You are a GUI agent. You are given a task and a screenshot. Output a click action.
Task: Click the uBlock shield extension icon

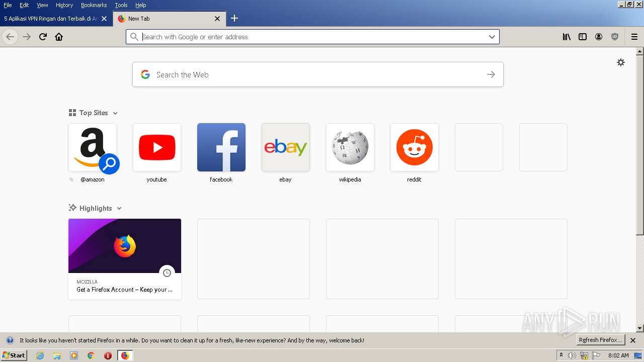pos(615,37)
